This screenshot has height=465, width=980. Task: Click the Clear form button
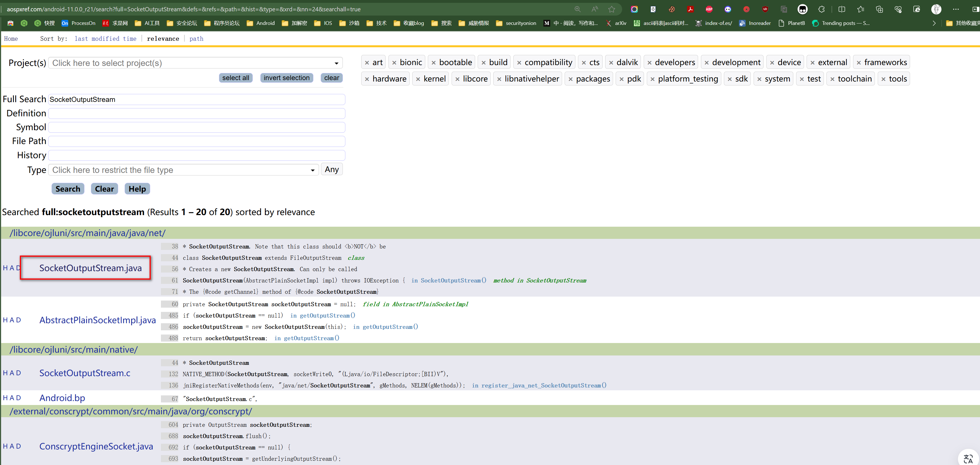[x=104, y=189]
